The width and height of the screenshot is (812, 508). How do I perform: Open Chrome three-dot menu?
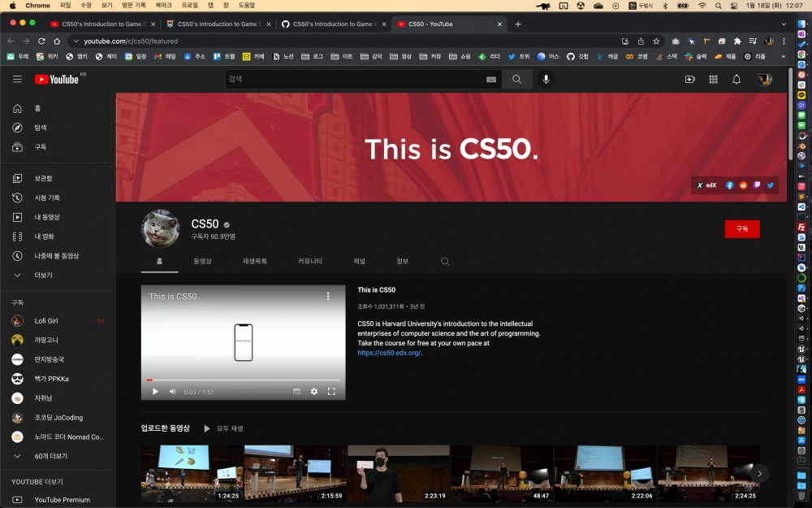[x=784, y=41]
